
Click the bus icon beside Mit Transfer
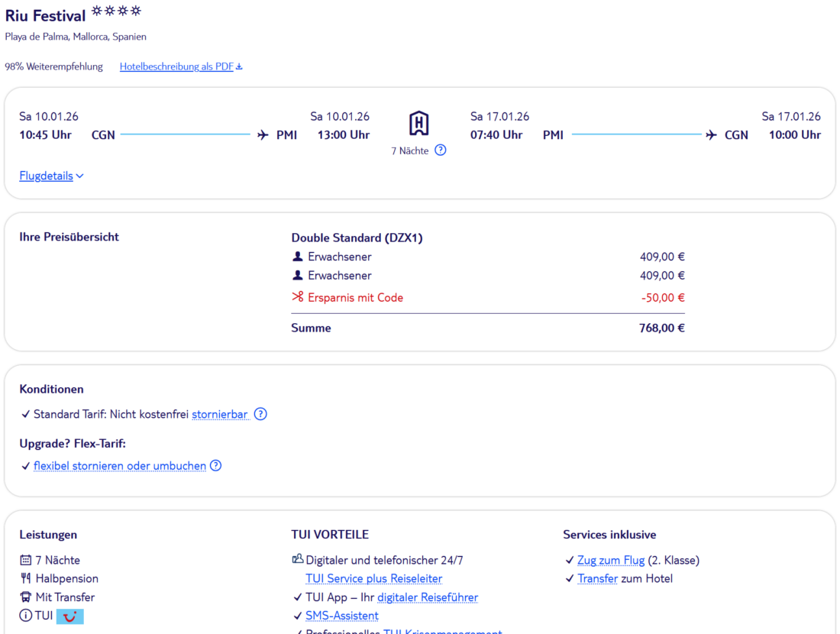click(26, 597)
